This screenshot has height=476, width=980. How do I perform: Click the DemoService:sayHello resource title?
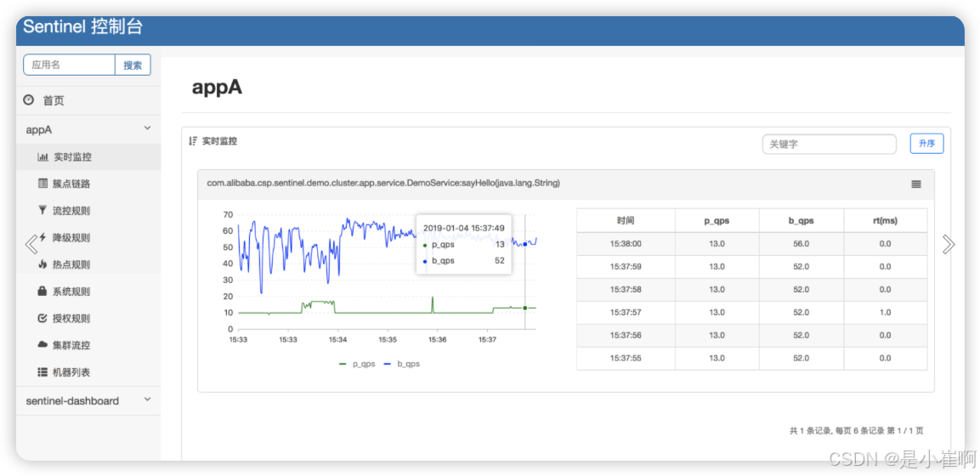coord(383,184)
